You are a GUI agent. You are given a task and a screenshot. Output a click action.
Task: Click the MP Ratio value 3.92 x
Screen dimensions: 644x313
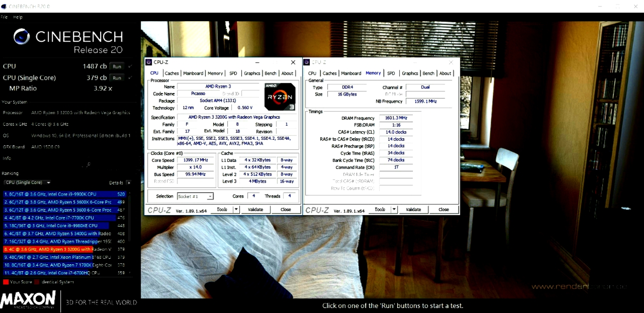coord(103,88)
